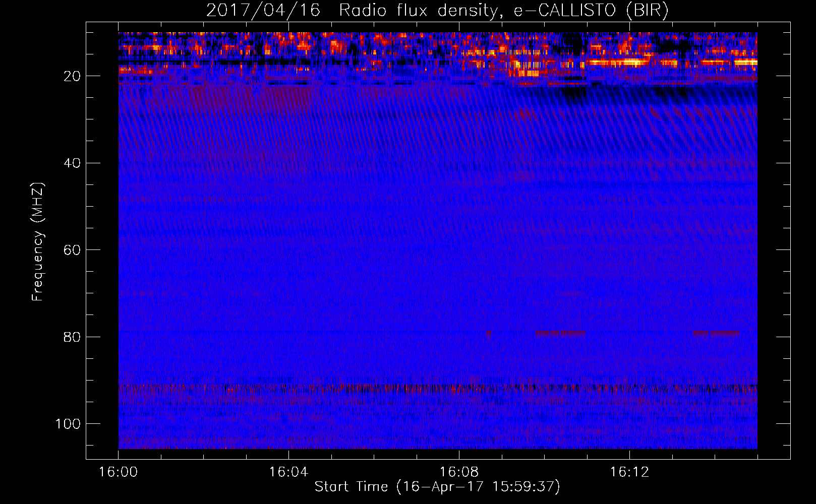Click the '80' frequency tick label
The height and width of the screenshot is (504, 816).
(72, 337)
